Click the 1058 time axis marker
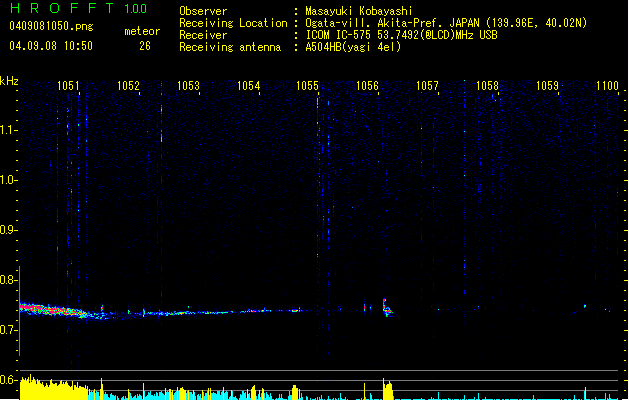The width and height of the screenshot is (629, 400). click(x=487, y=85)
